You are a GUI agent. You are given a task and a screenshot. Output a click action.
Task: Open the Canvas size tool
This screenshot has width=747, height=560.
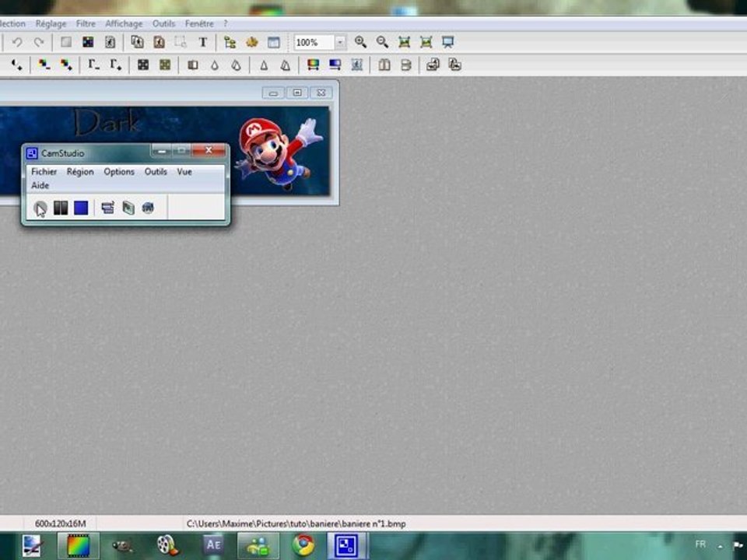[x=159, y=42]
